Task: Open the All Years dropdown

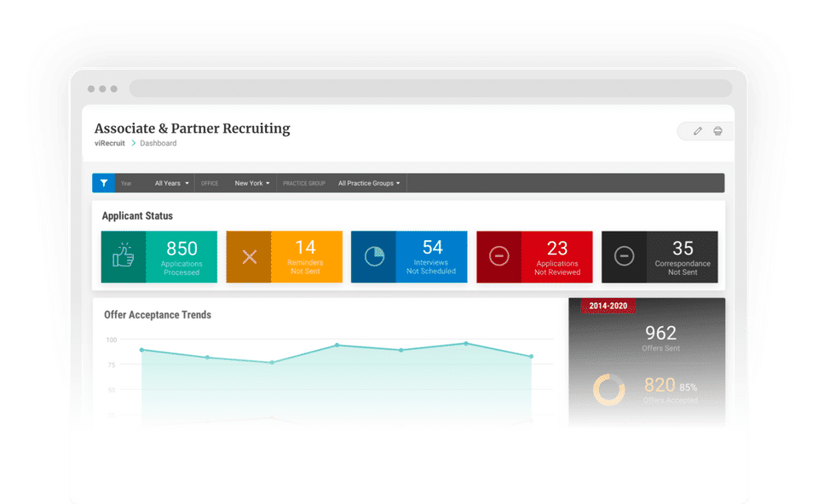Action: coord(171,183)
